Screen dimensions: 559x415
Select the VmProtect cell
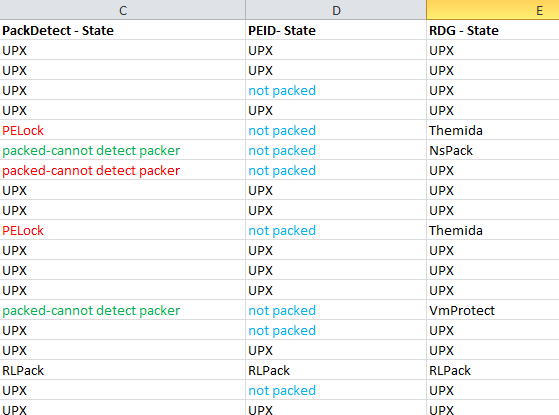point(493,311)
